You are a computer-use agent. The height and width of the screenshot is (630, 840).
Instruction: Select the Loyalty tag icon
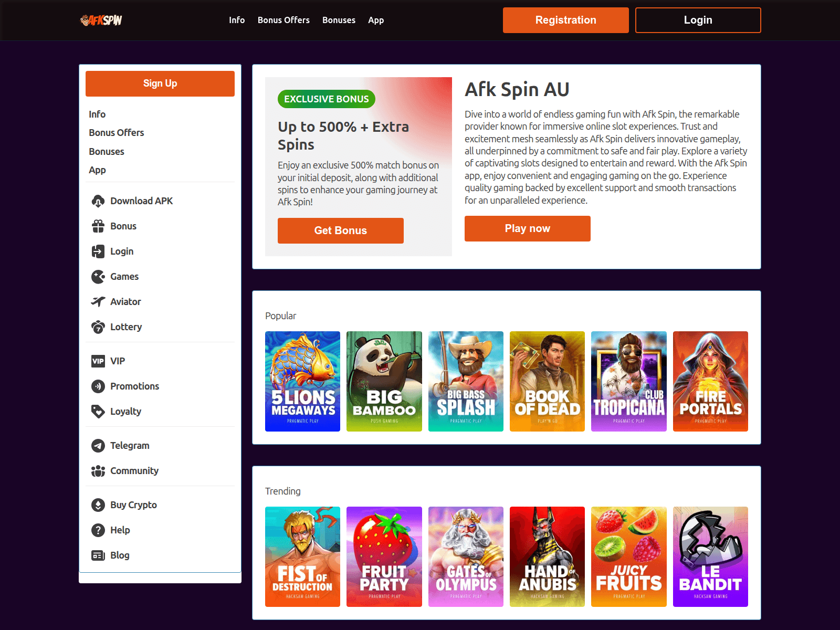[x=98, y=411]
